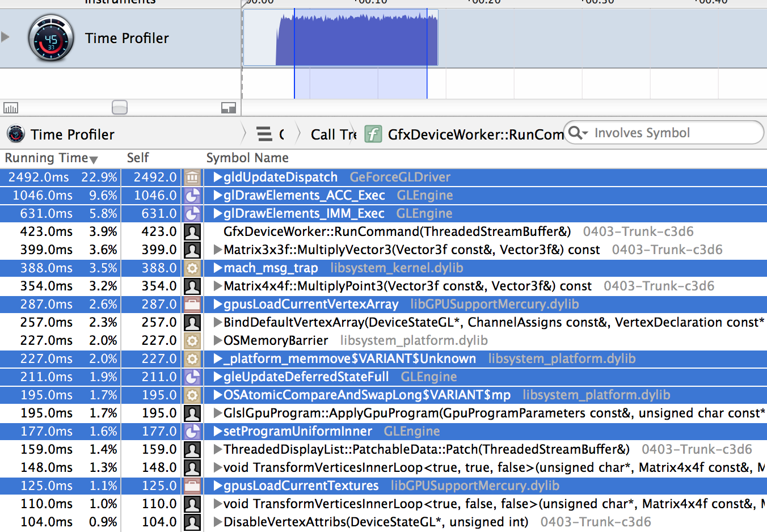Click the panel layout icon beside the timeline
Viewport: 767px width, 532px height.
click(x=229, y=108)
